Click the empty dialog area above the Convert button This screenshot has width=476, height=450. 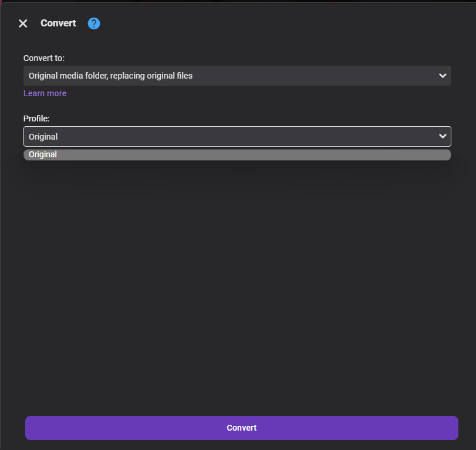(x=238, y=293)
